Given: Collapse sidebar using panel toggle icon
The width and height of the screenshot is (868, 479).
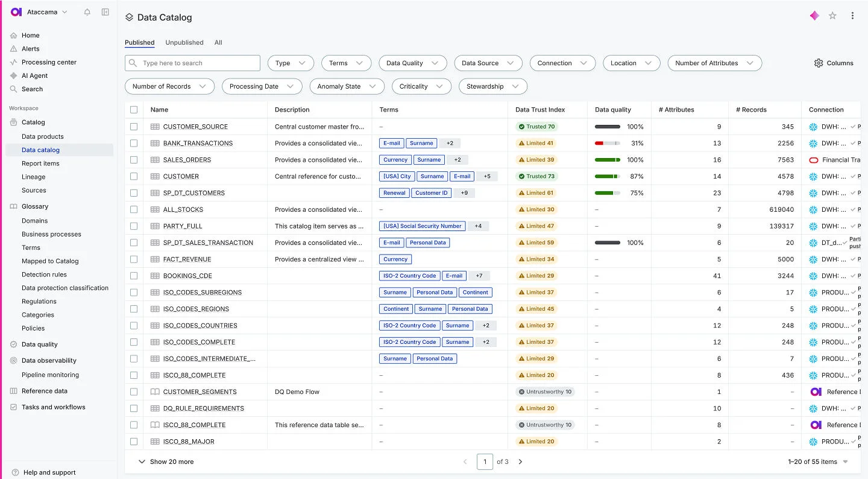Looking at the screenshot, I should (105, 12).
